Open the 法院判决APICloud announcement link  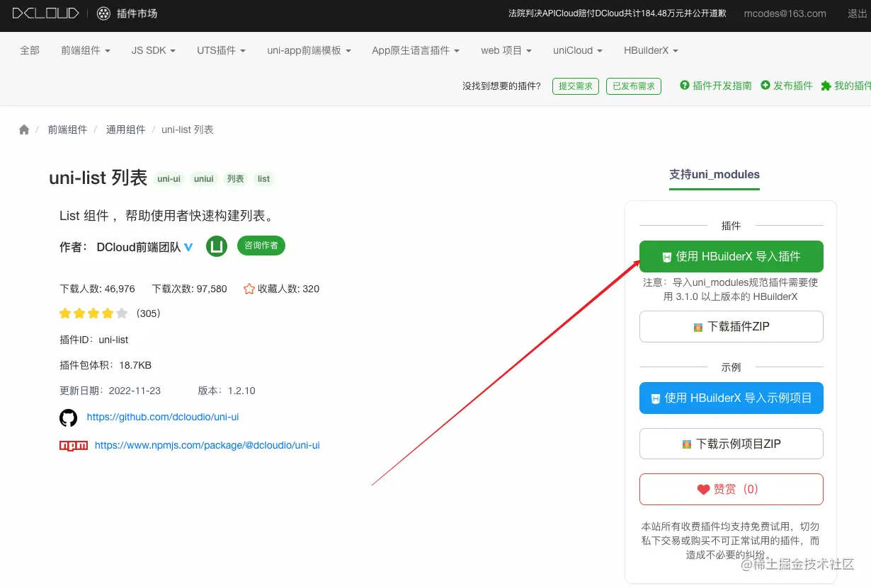[x=617, y=13]
